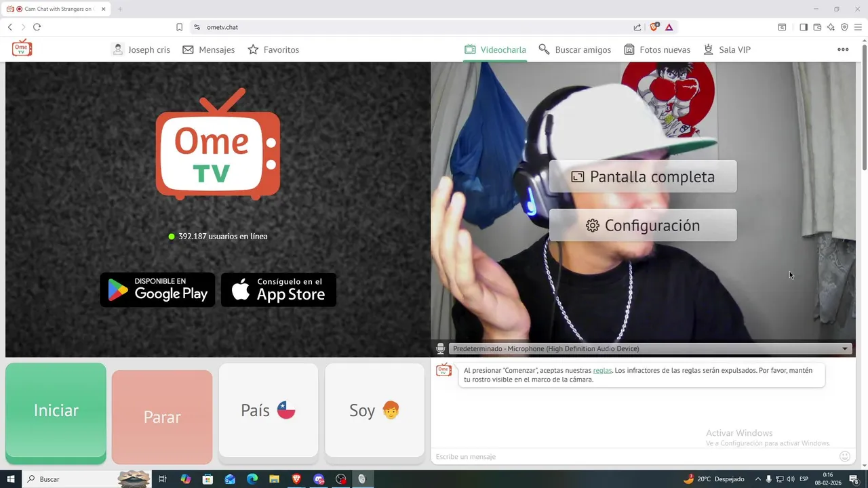Open the País country selector
Screen dimensions: 868x488
click(x=268, y=410)
